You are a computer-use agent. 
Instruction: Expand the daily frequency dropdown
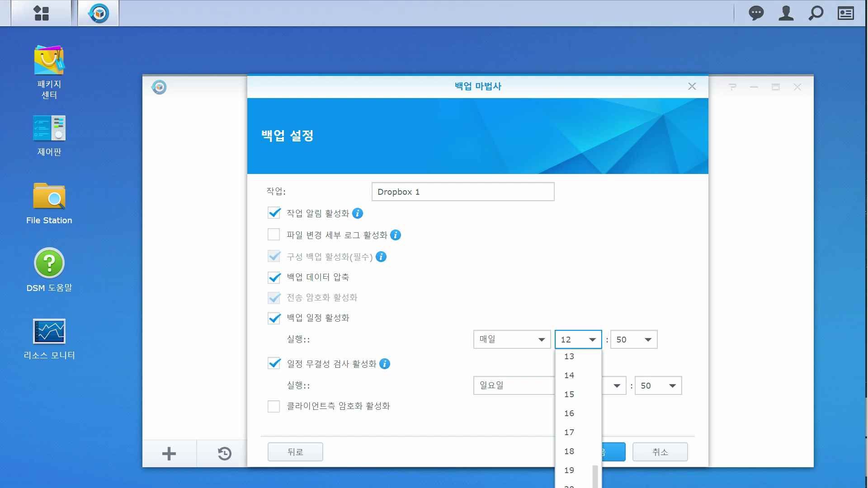click(512, 339)
